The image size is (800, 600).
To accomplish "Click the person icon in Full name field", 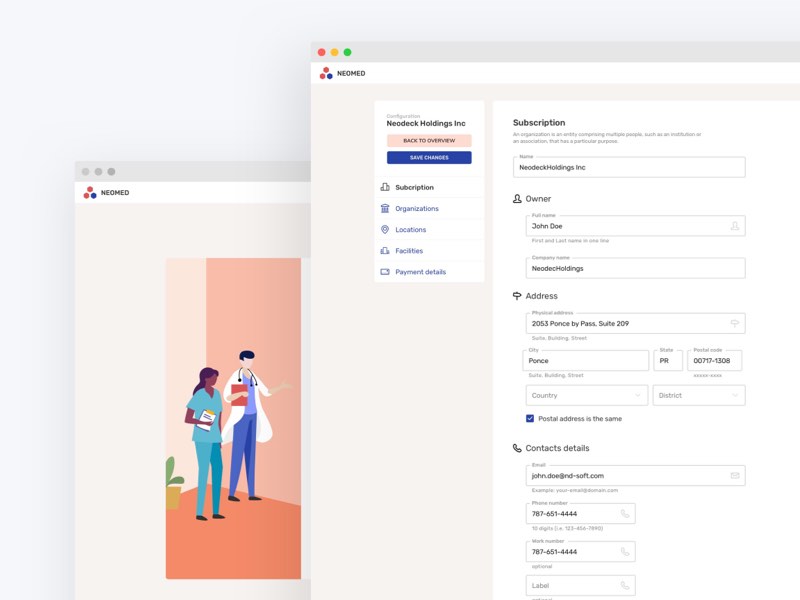I will pos(734,226).
